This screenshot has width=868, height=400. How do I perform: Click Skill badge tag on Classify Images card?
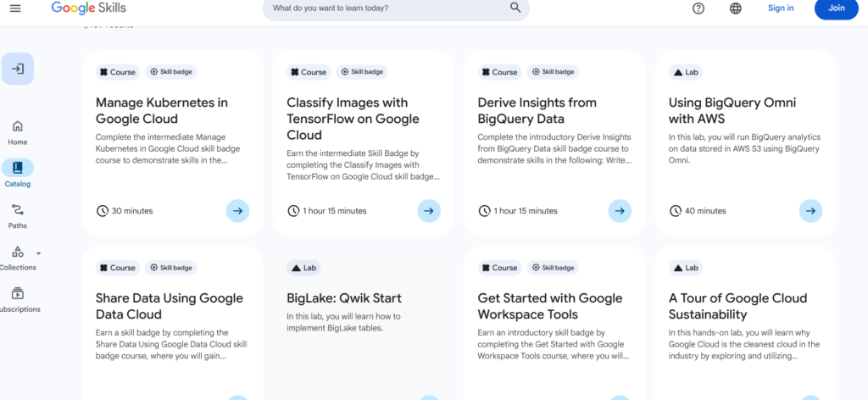tap(362, 72)
